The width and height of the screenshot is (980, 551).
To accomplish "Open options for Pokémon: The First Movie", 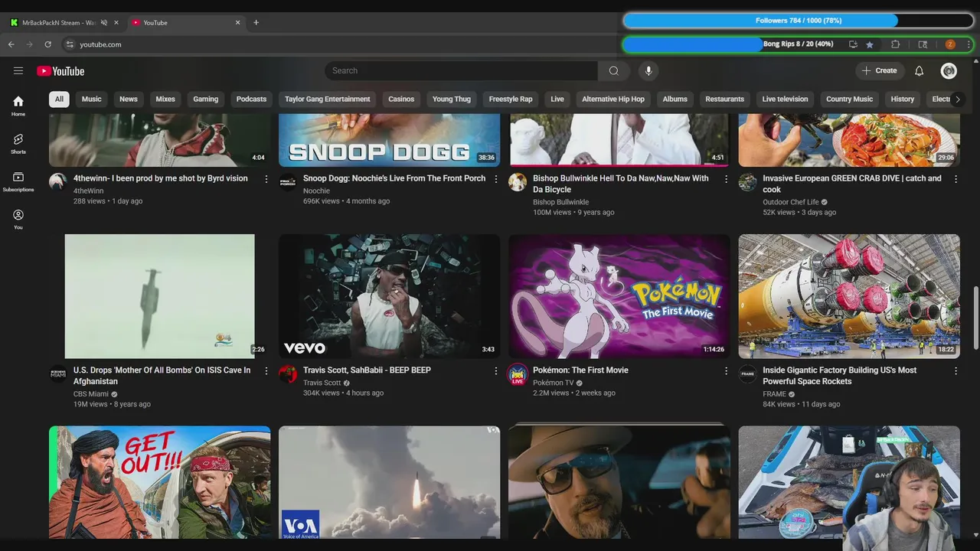I will 726,370.
